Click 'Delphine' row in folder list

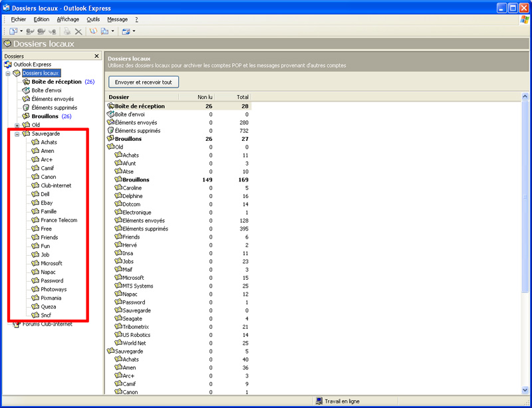pos(178,196)
